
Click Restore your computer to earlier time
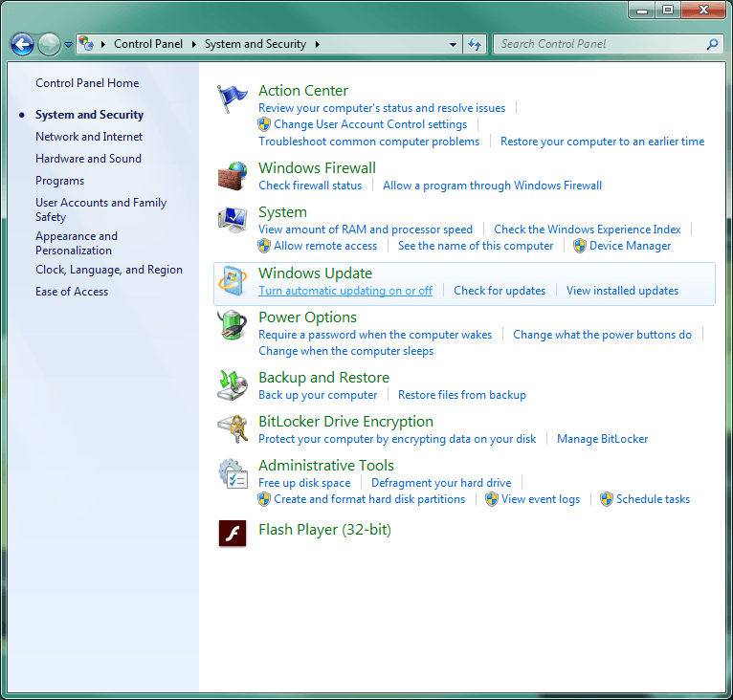(x=602, y=142)
